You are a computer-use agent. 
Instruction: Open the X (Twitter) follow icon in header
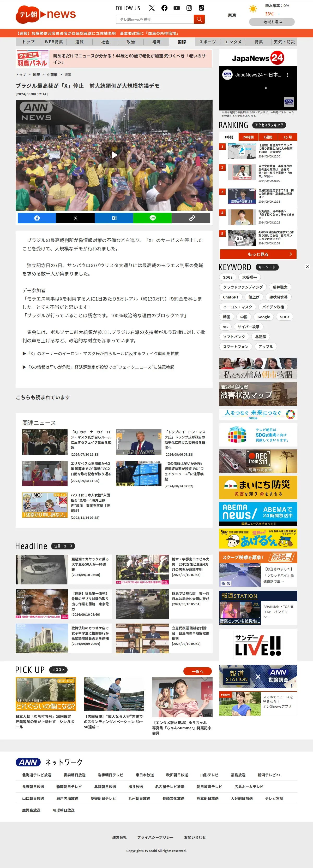pos(152,8)
